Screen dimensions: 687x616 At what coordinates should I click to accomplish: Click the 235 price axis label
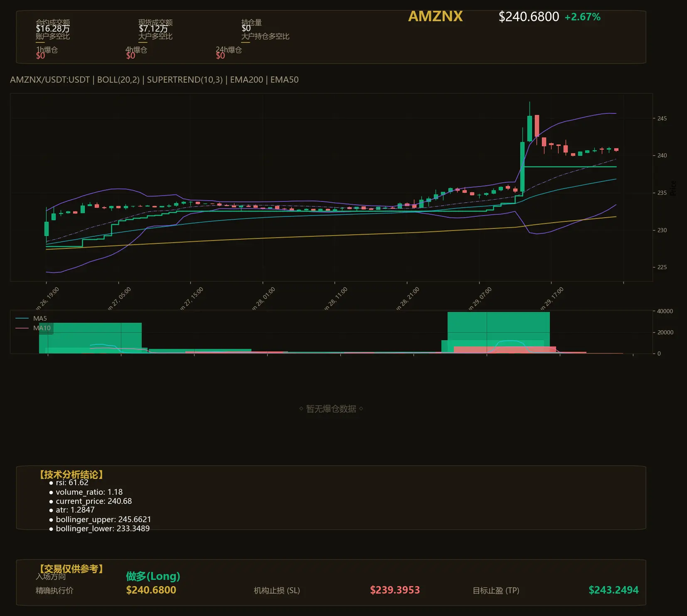(x=662, y=193)
